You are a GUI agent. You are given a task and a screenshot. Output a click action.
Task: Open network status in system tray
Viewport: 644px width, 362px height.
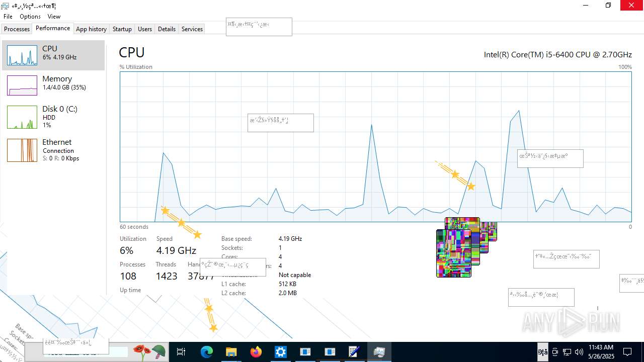(567, 352)
